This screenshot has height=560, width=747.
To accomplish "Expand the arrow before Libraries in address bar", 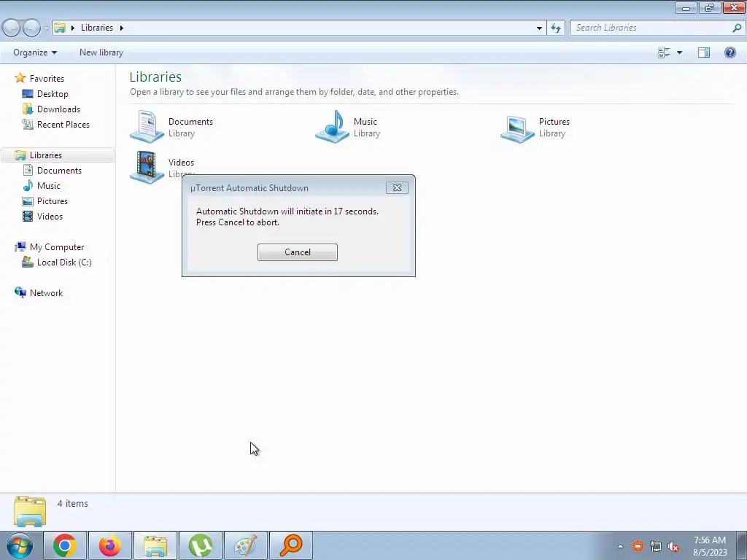I will pos(72,28).
